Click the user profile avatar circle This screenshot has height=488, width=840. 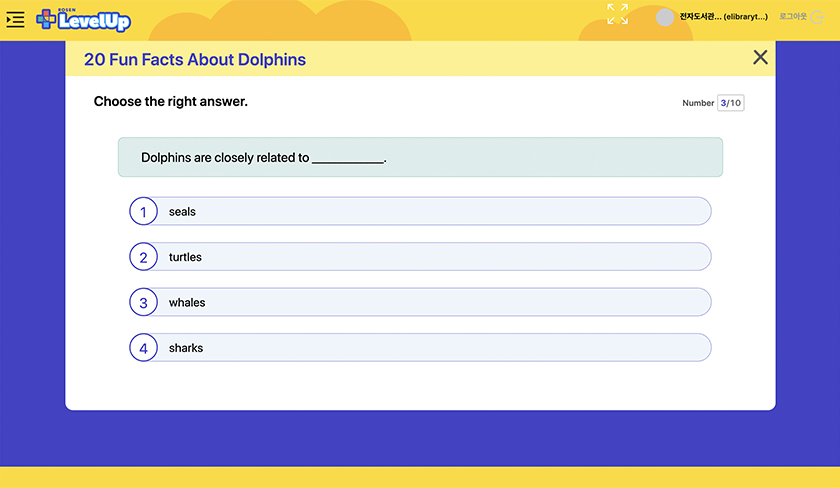[665, 17]
